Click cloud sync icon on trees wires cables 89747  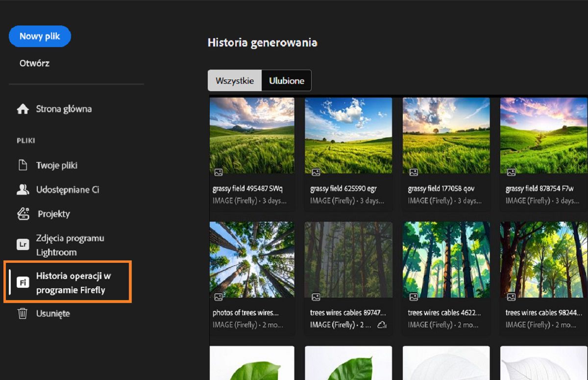(x=382, y=325)
